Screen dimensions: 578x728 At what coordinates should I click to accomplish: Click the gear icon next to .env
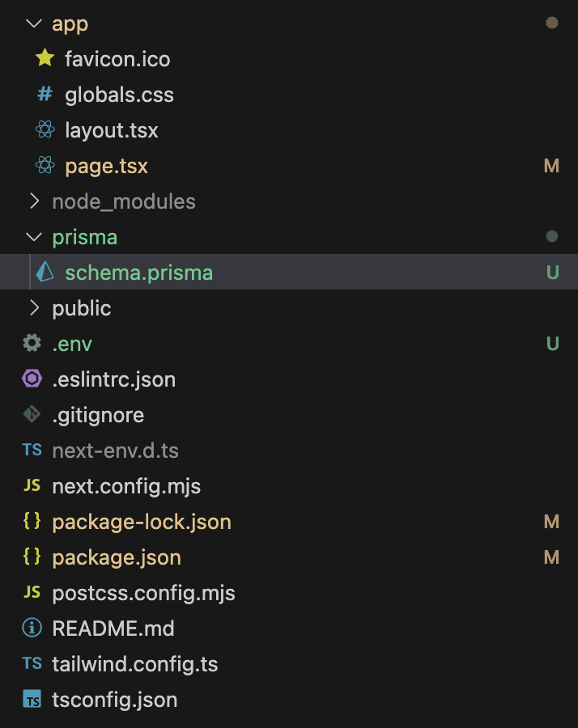pyautogui.click(x=32, y=344)
